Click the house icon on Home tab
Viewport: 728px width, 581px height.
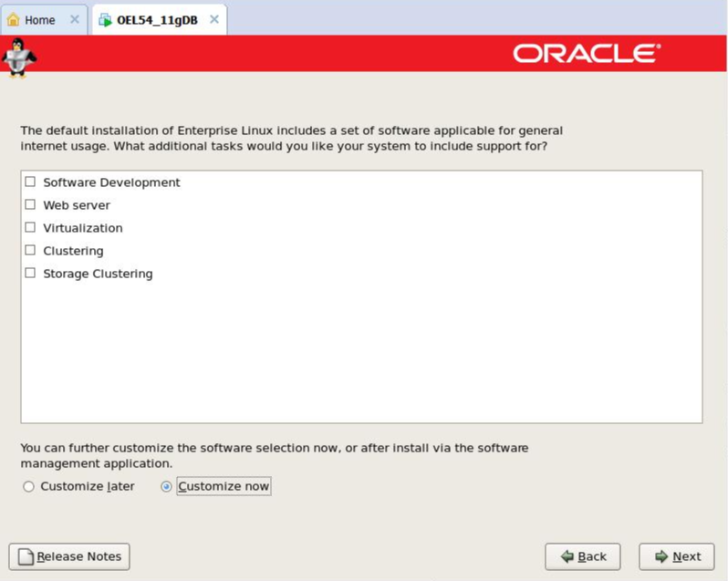click(x=14, y=20)
